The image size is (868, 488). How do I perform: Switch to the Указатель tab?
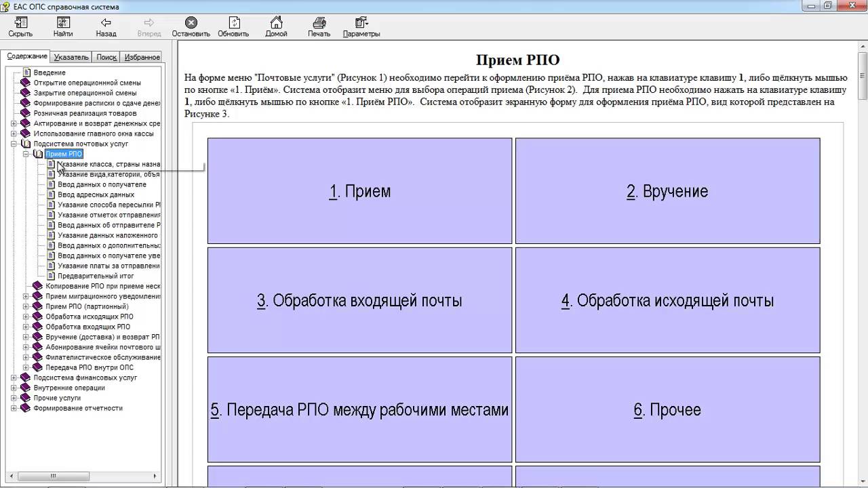71,57
